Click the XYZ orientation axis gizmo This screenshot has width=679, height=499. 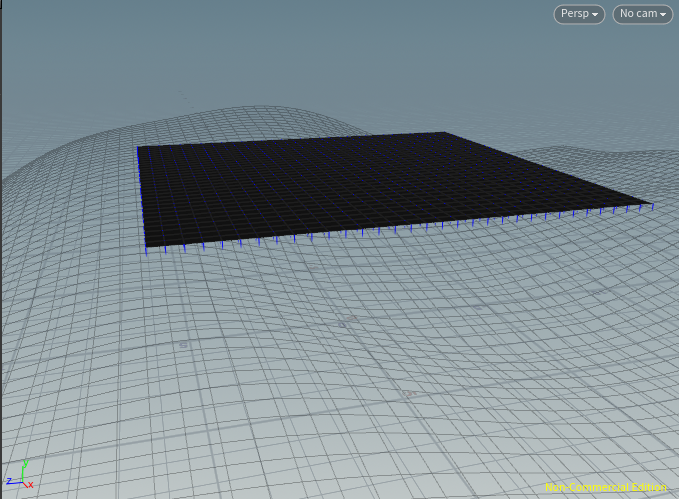20,474
